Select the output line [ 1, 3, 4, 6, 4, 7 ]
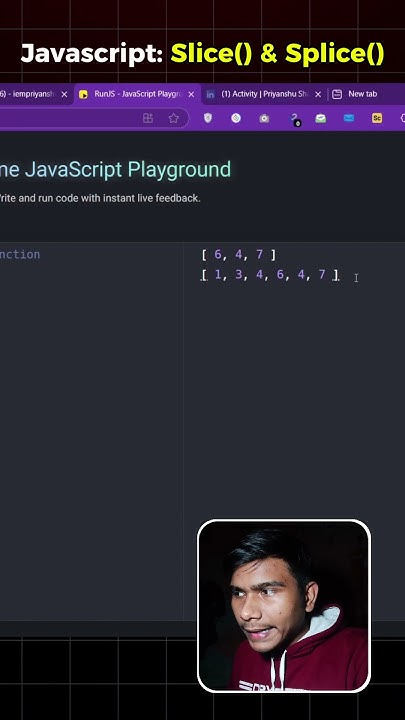 point(270,275)
